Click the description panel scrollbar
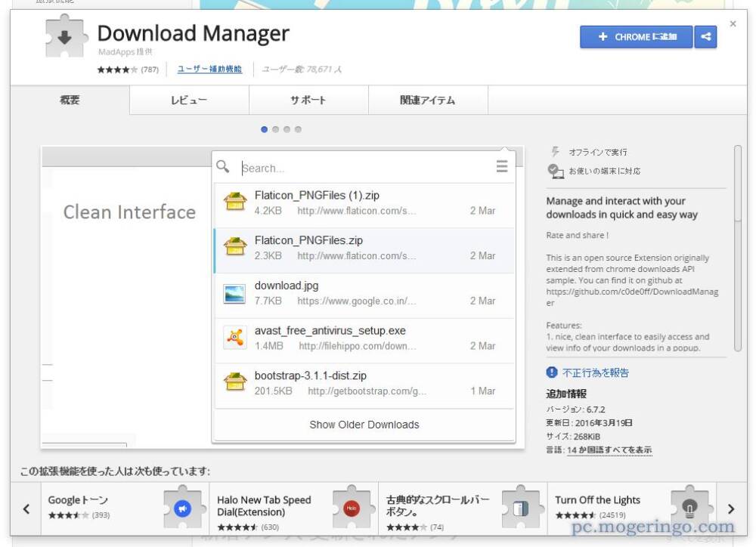 click(x=737, y=249)
